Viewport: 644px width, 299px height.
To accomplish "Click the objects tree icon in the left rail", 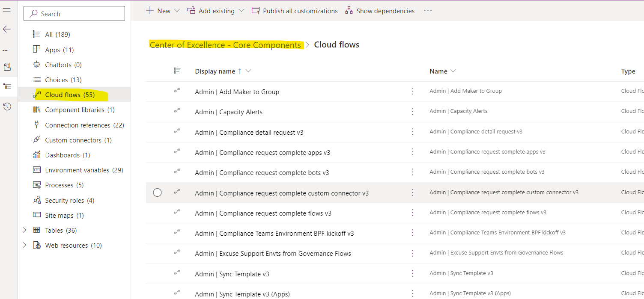I will [7, 86].
